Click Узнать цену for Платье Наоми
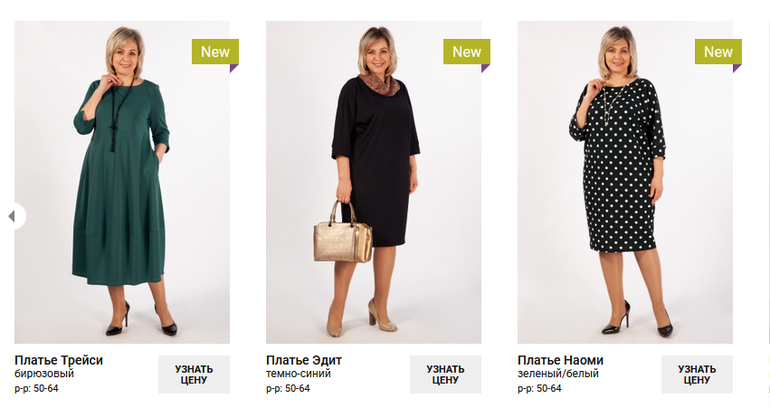 697,375
